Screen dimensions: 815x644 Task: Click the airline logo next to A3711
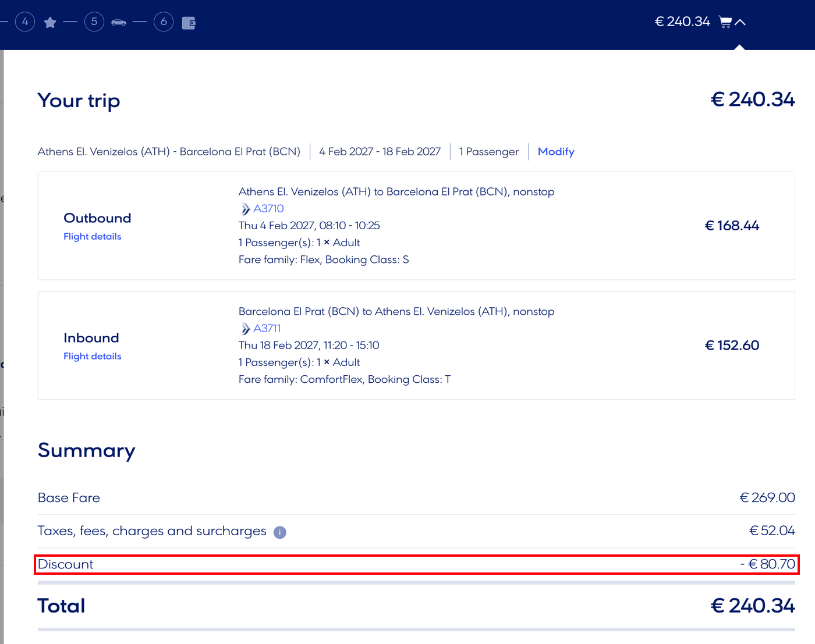point(246,329)
